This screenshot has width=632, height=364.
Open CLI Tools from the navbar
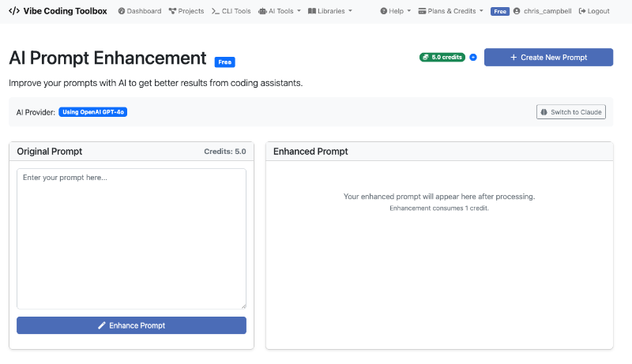coord(231,11)
